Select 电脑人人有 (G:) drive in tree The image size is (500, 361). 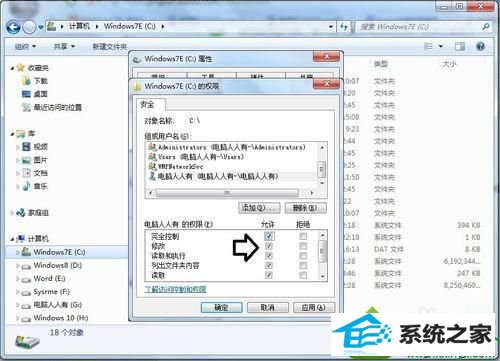52,305
